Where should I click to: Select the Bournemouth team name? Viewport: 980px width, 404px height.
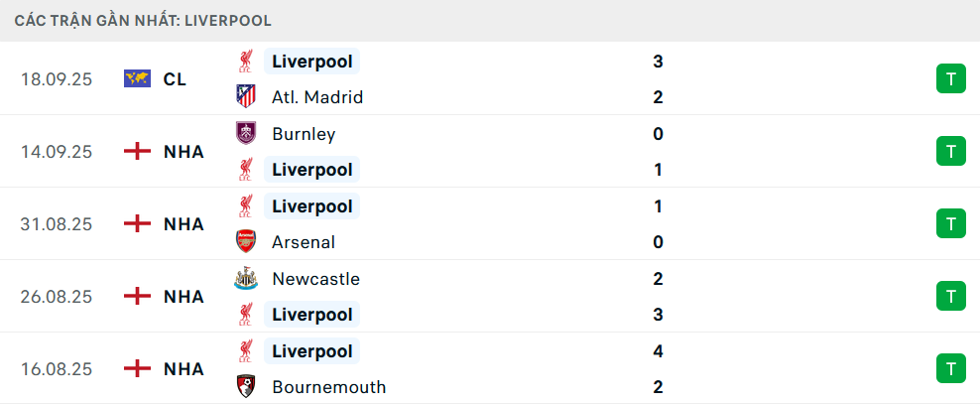328,387
